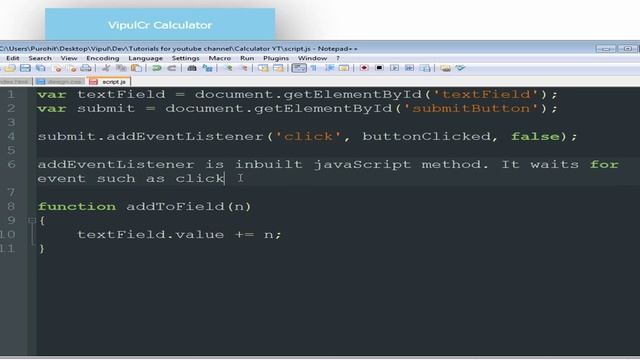Save the file with the floppy disk icon
The height and width of the screenshot is (360, 640).
tap(25, 68)
